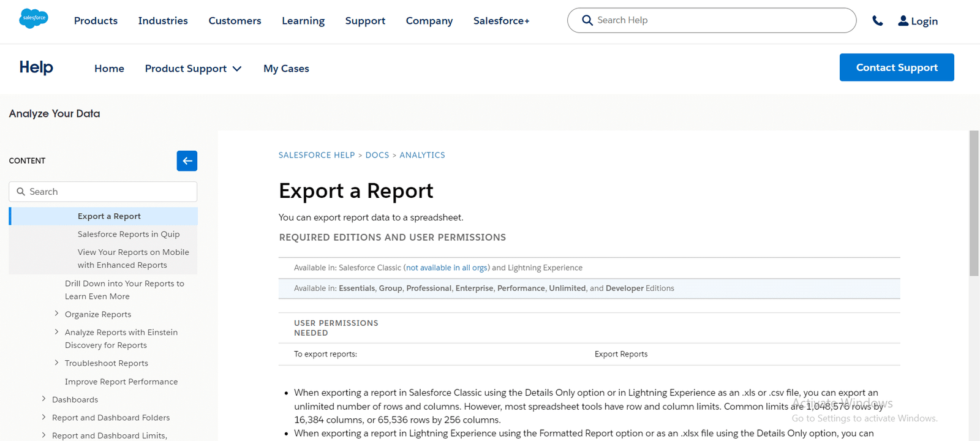The image size is (980, 441).
Task: Click the 'Export Reports' permission text
Action: [621, 354]
